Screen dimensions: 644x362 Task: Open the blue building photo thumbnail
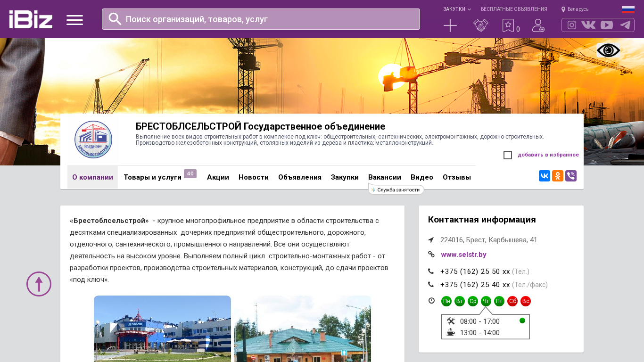click(162, 329)
